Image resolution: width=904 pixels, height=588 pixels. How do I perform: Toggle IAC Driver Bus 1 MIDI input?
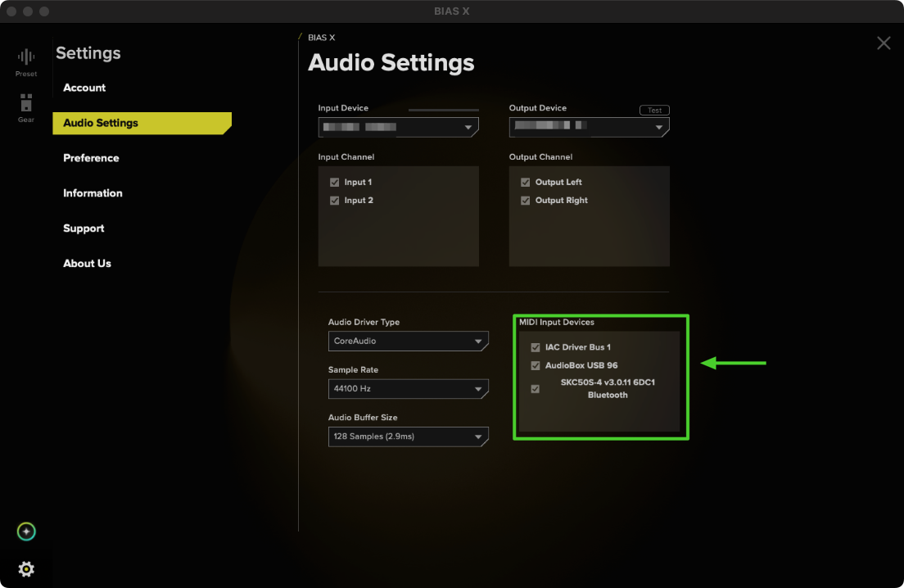click(x=536, y=347)
